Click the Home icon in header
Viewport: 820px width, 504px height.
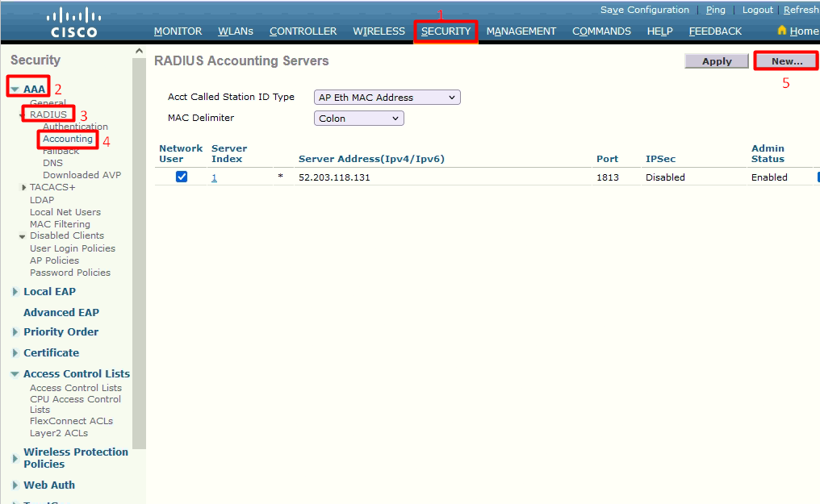[x=782, y=31]
